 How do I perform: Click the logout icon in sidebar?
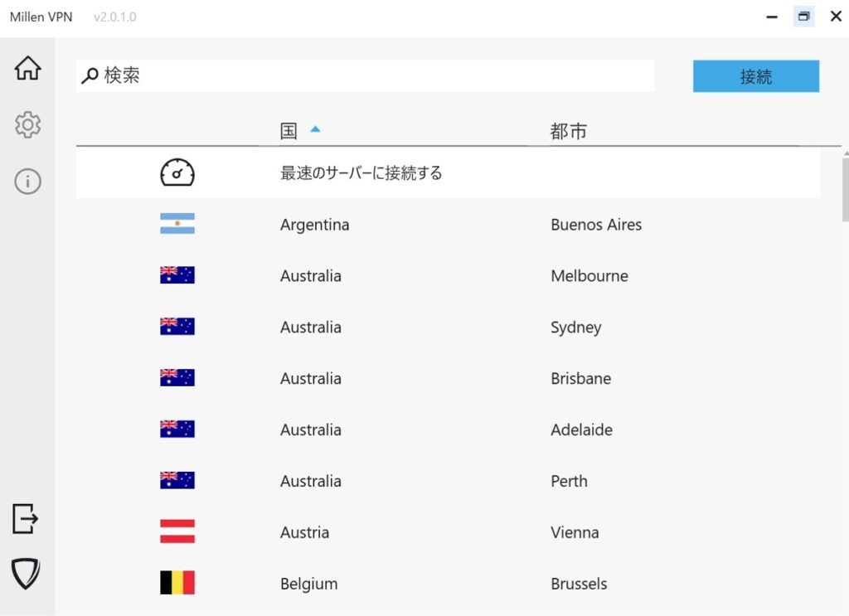(26, 519)
